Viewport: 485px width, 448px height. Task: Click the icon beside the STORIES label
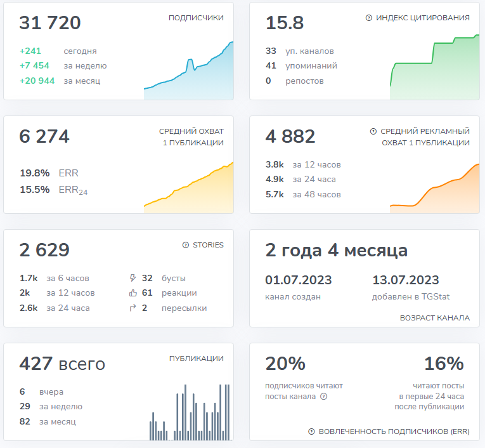(186, 245)
